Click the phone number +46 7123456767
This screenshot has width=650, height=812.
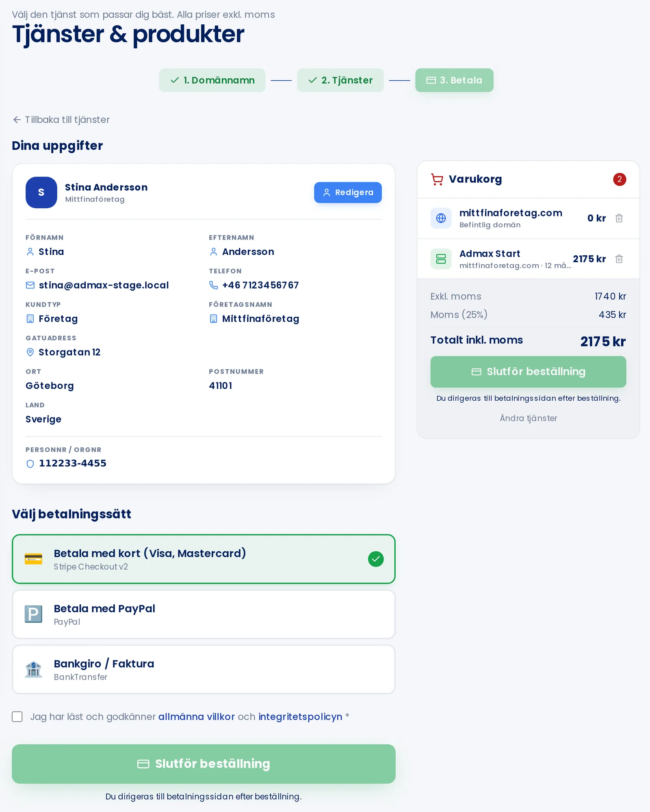260,285
